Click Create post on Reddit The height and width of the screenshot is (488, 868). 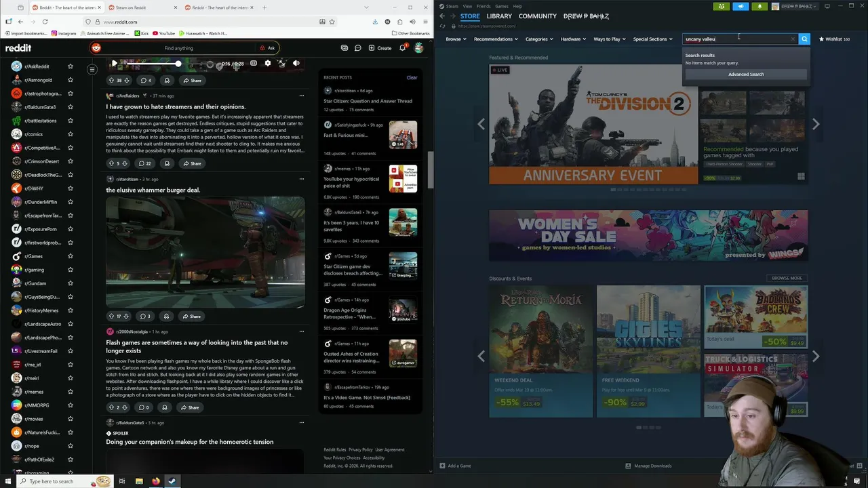(x=380, y=48)
